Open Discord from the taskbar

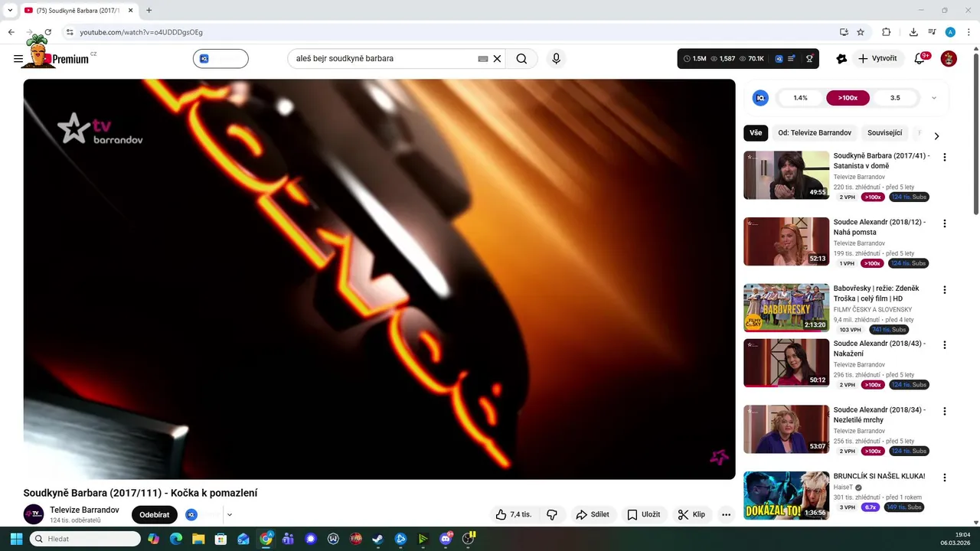click(x=446, y=539)
